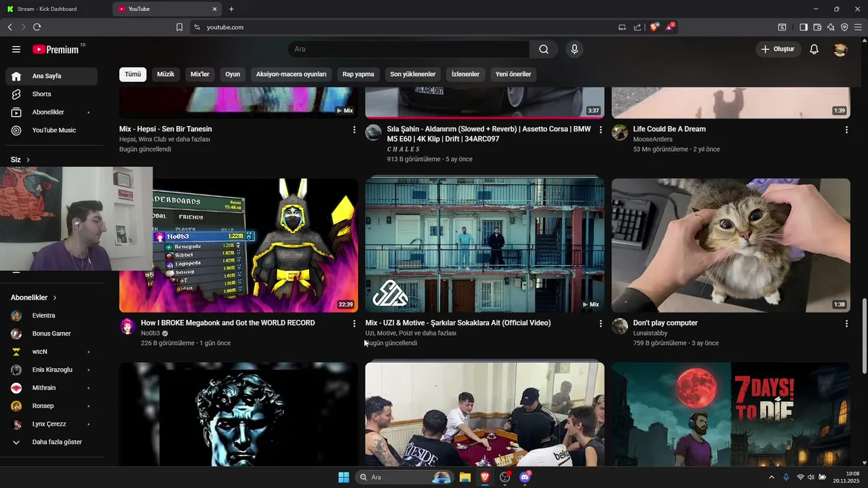This screenshot has height=488, width=868.
Task: Open more options for Life Could Be A Dream
Action: tap(846, 129)
